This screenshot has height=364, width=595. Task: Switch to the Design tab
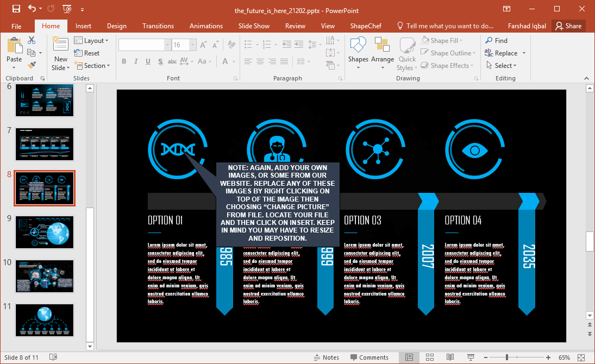click(116, 26)
